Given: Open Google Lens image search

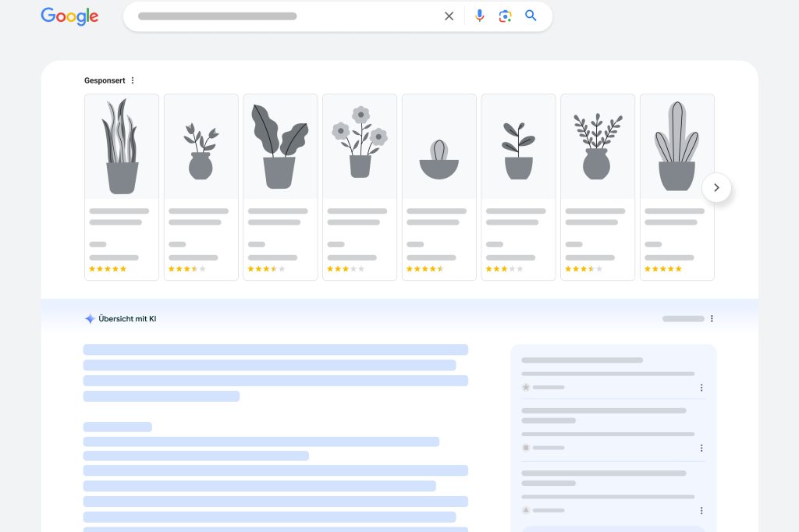Looking at the screenshot, I should pos(505,16).
